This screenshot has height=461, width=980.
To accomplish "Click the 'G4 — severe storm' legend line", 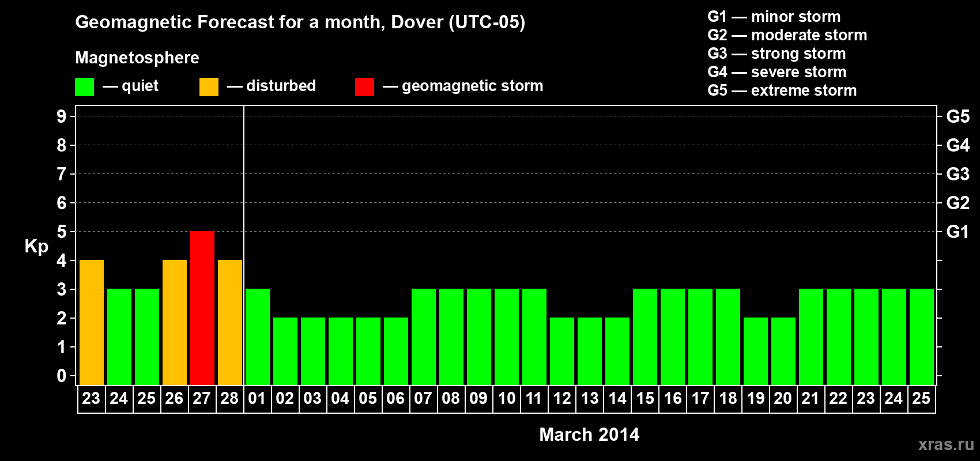I will point(777,72).
